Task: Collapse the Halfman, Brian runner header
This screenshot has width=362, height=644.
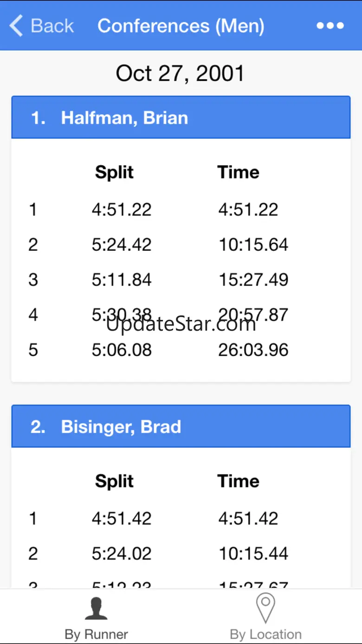Action: click(181, 117)
